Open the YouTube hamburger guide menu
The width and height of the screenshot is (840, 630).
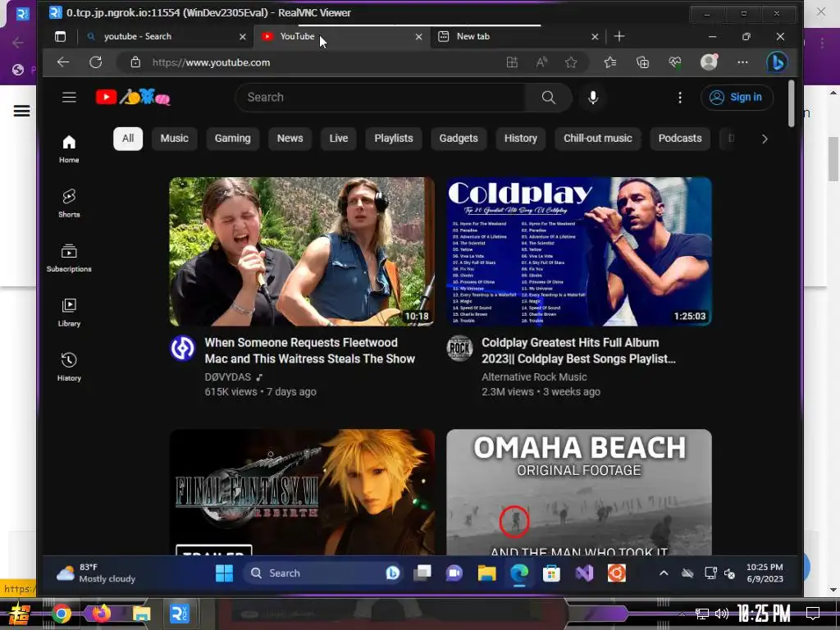click(x=69, y=98)
